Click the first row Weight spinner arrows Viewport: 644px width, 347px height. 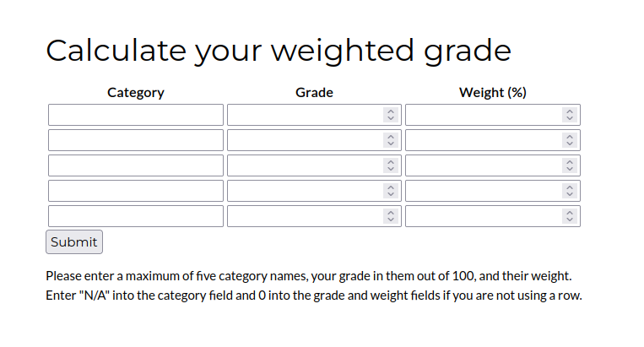coord(570,115)
